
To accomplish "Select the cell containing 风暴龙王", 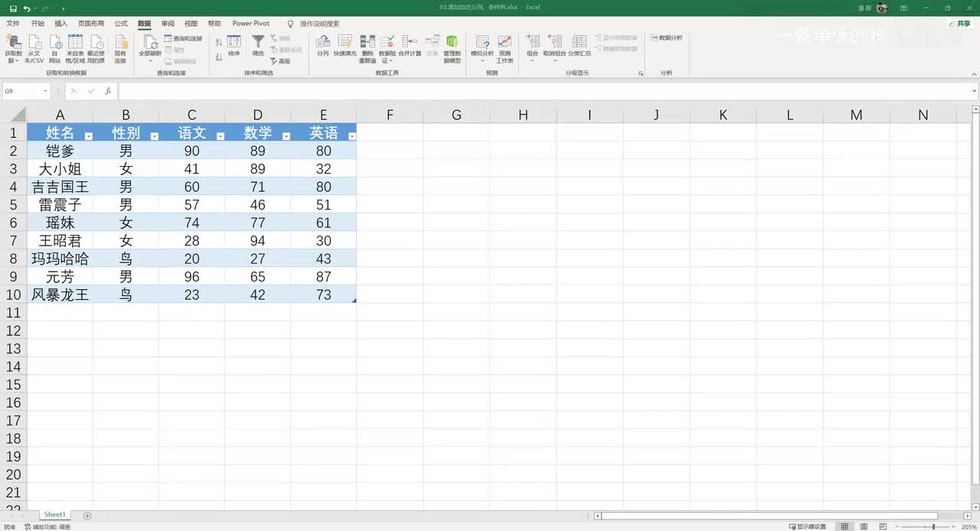I will pos(60,295).
